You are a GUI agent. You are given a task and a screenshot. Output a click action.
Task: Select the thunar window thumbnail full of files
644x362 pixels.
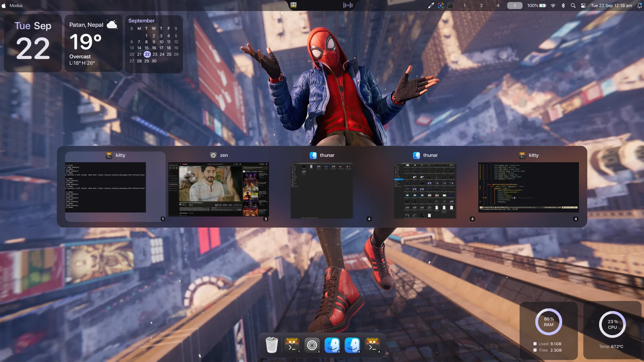(425, 190)
